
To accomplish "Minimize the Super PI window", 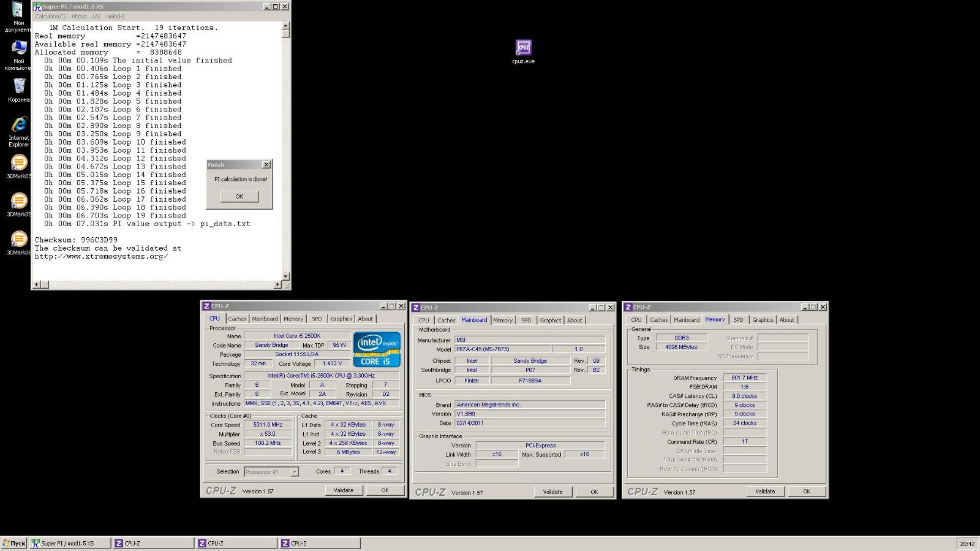I will pos(267,6).
